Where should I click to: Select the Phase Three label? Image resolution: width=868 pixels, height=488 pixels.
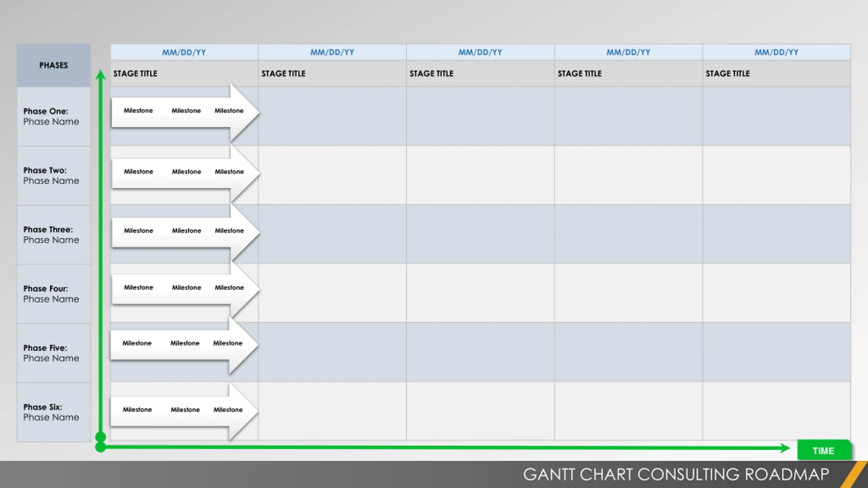point(48,229)
